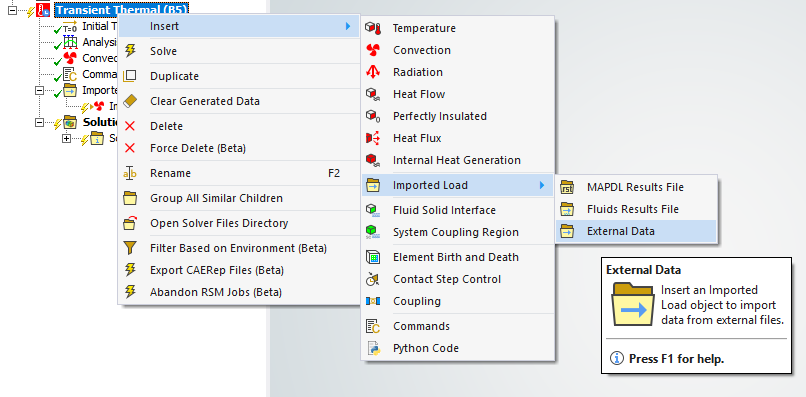
Task: Click the MAPDL Results File rst icon
Action: click(x=567, y=187)
